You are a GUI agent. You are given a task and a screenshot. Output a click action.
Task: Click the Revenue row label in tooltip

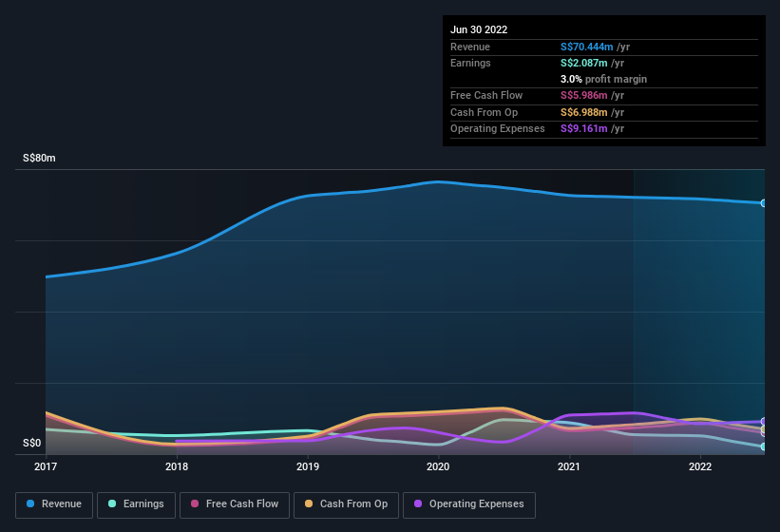(470, 47)
